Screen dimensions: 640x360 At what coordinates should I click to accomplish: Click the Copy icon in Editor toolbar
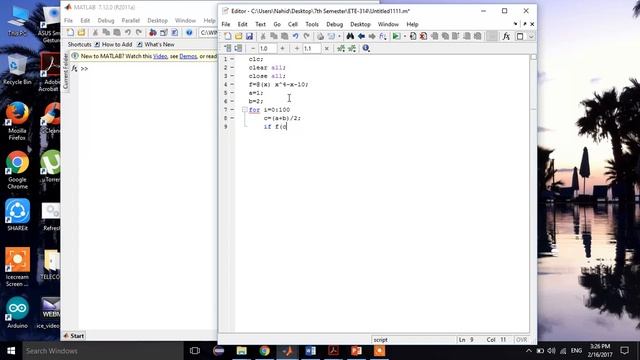(x=274, y=36)
